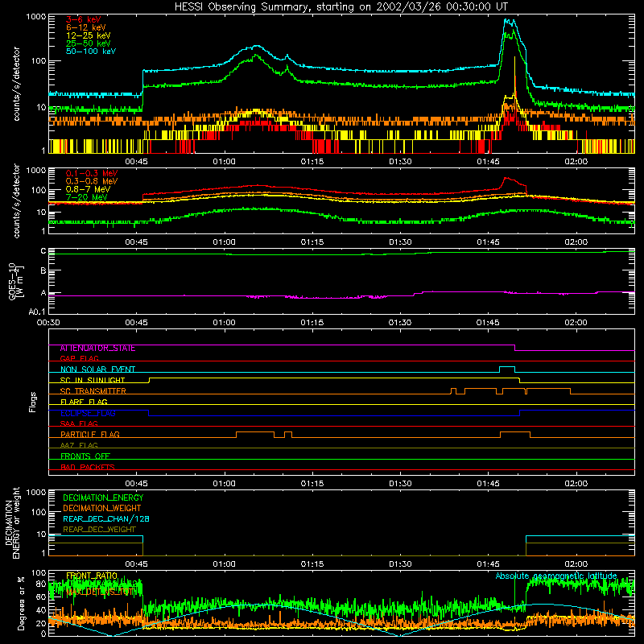Select the 25-50 keV legend label
This screenshot has height=644, width=644.
(x=89, y=43)
